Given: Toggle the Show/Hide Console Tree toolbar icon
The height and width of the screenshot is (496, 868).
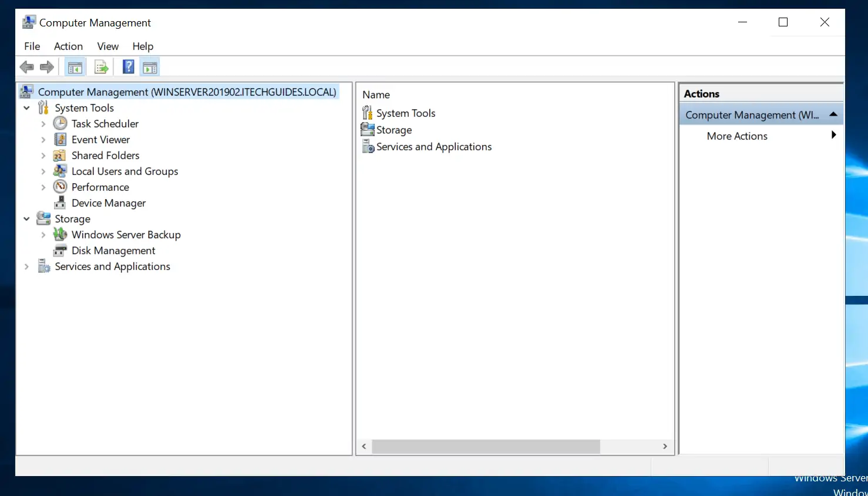Looking at the screenshot, I should (x=75, y=68).
